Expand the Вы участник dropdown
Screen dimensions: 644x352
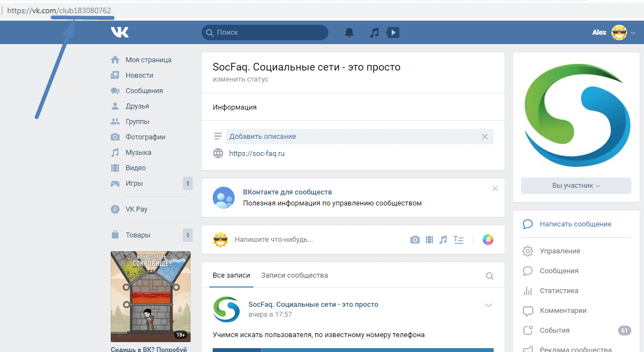tap(576, 186)
